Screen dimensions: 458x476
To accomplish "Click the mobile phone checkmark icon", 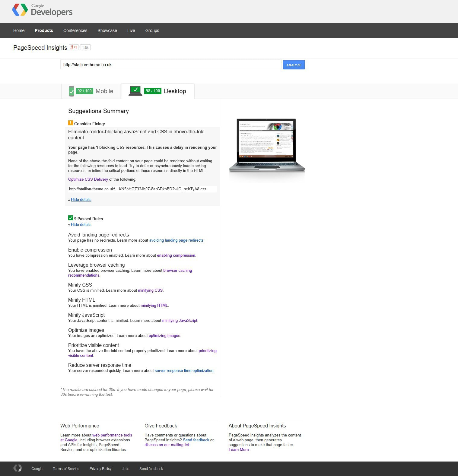I will 72,91.
